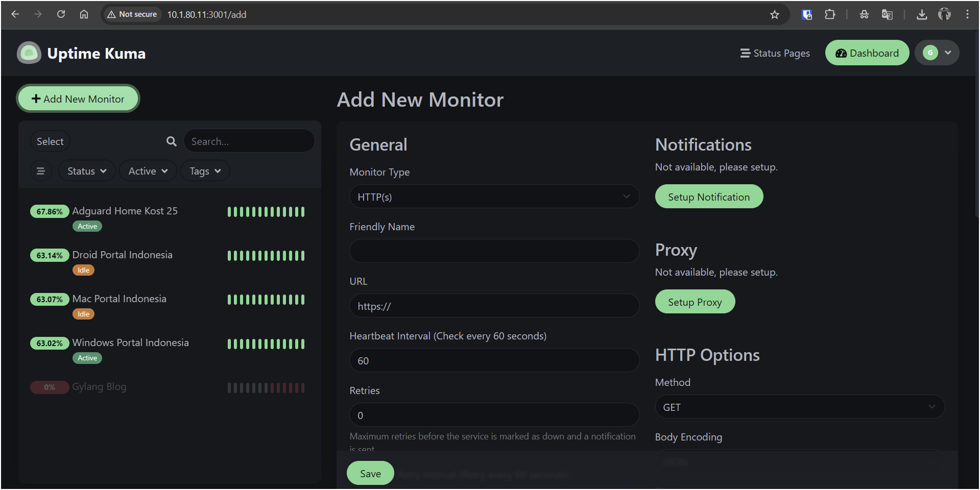
Task: Open the Method GET dropdown
Action: pos(800,407)
